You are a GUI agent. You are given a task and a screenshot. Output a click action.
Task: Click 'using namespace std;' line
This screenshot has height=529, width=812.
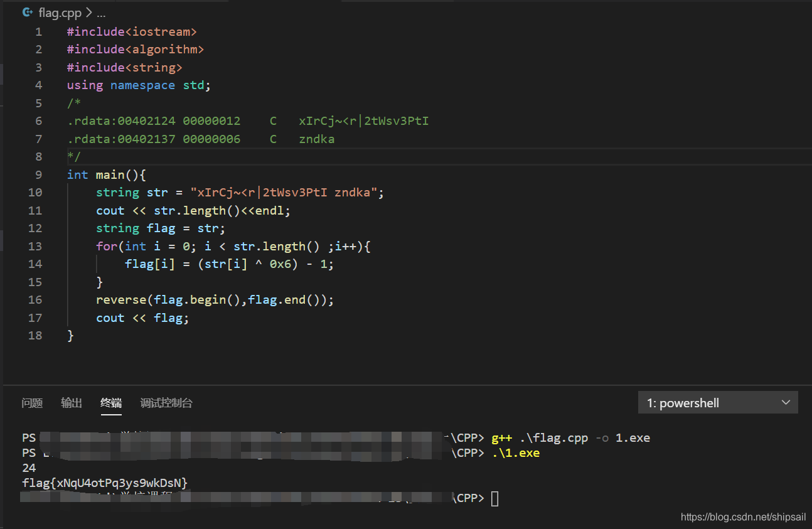139,85
